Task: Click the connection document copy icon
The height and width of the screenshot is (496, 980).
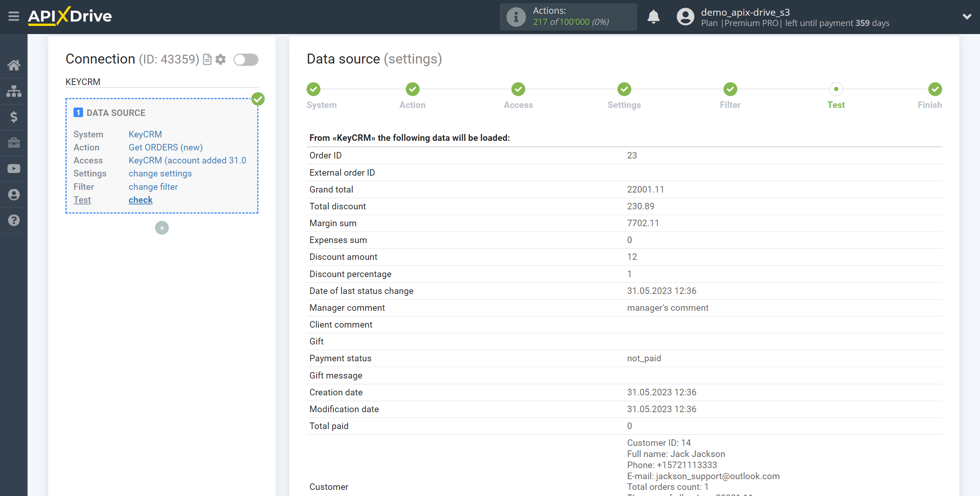Action: (x=207, y=59)
